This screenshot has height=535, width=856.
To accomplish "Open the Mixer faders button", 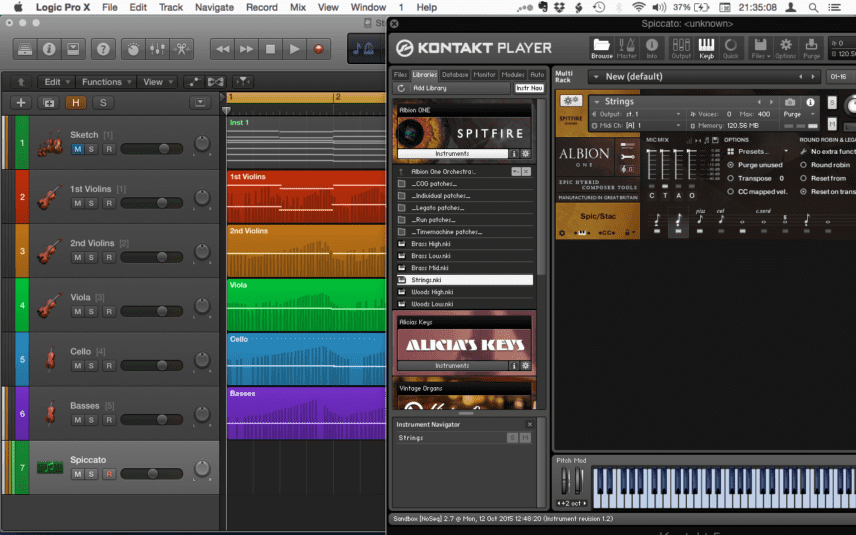I will [x=157, y=49].
